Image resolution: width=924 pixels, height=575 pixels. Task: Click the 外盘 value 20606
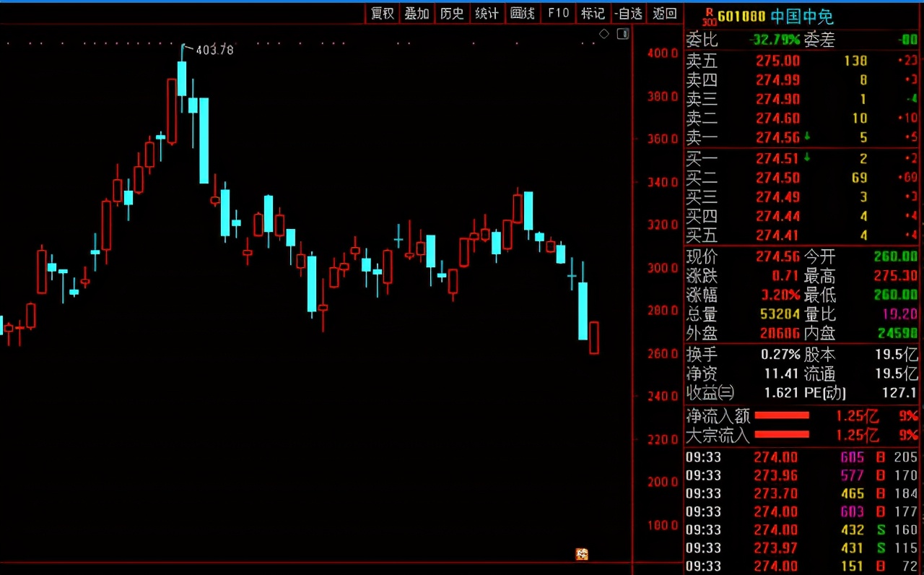tap(779, 333)
